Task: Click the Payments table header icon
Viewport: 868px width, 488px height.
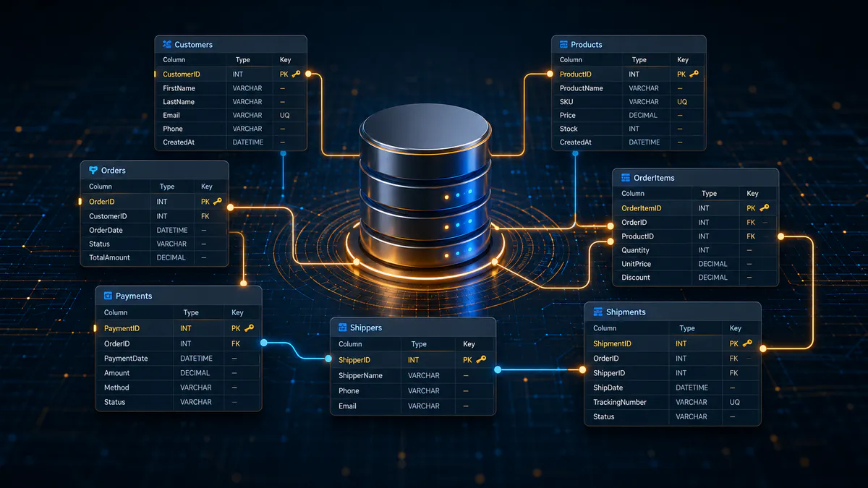Action: [x=108, y=296]
